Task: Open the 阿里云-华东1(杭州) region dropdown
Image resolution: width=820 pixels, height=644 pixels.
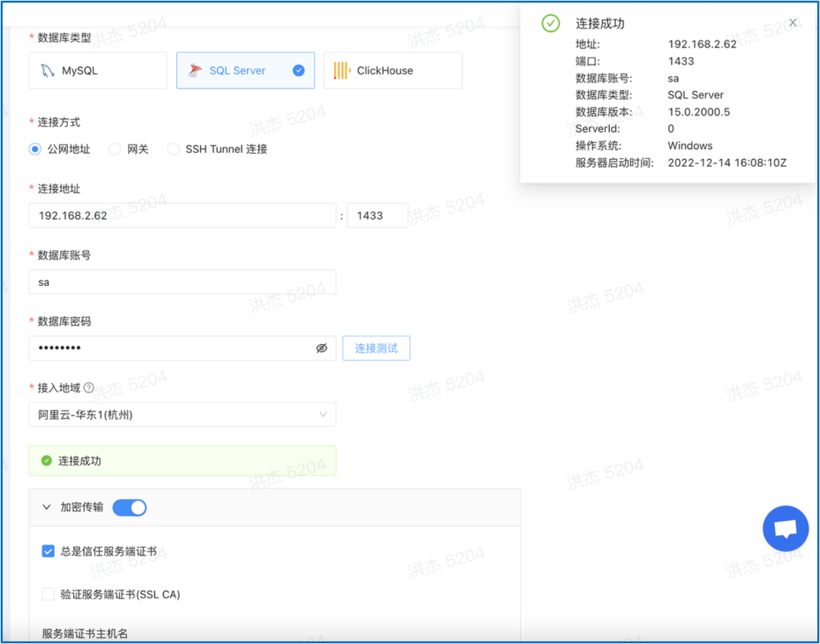Action: click(x=182, y=414)
